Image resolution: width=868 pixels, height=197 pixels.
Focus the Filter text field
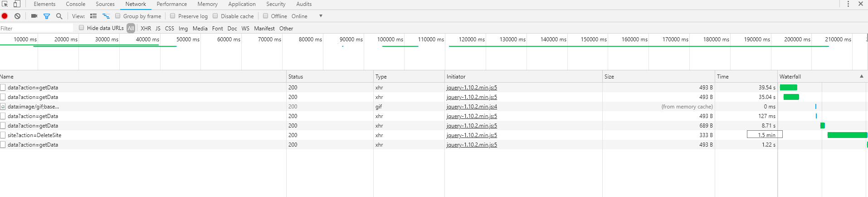point(36,28)
